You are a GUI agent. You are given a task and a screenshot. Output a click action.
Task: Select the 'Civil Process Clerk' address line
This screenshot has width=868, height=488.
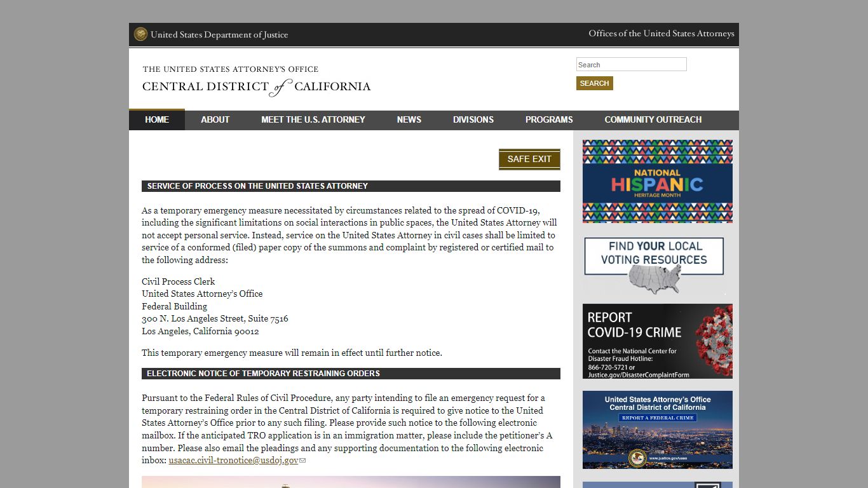(x=179, y=281)
